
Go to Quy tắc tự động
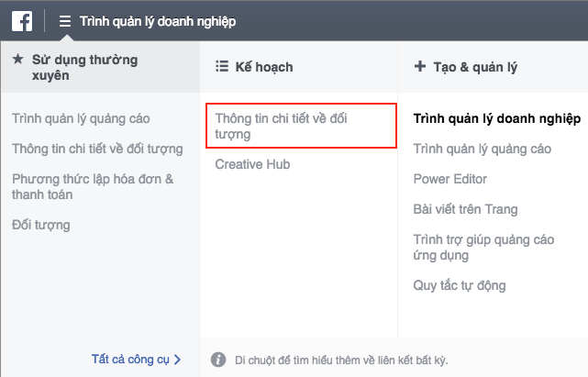(459, 286)
